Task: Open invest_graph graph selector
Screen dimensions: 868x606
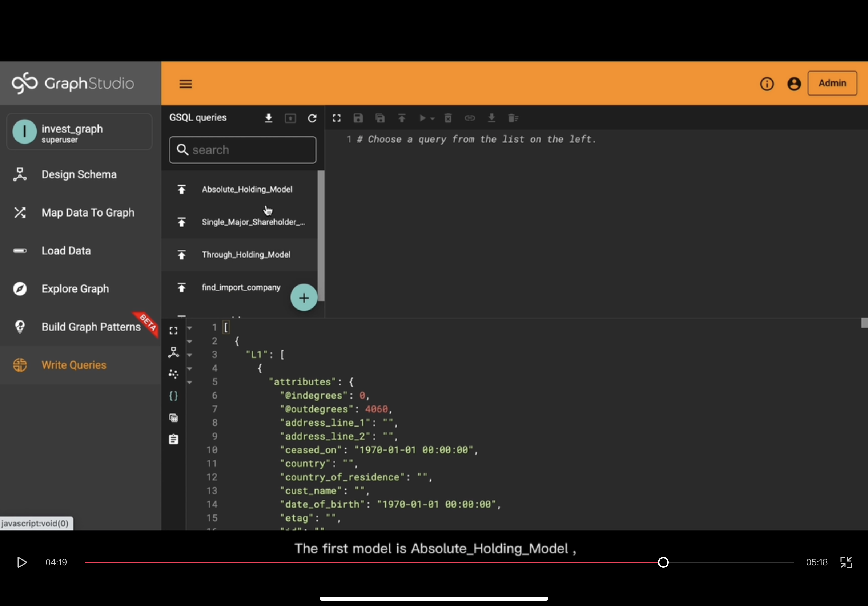Action: pyautogui.click(x=79, y=132)
